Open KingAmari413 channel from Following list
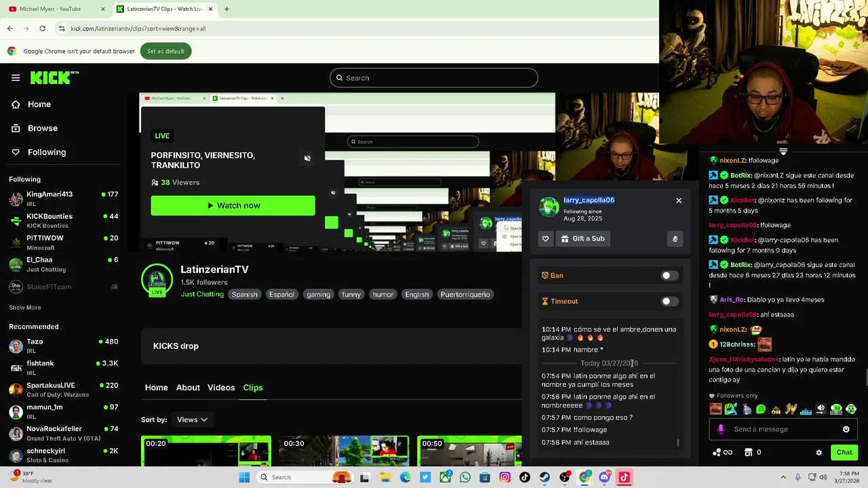The image size is (868, 488). (64, 199)
